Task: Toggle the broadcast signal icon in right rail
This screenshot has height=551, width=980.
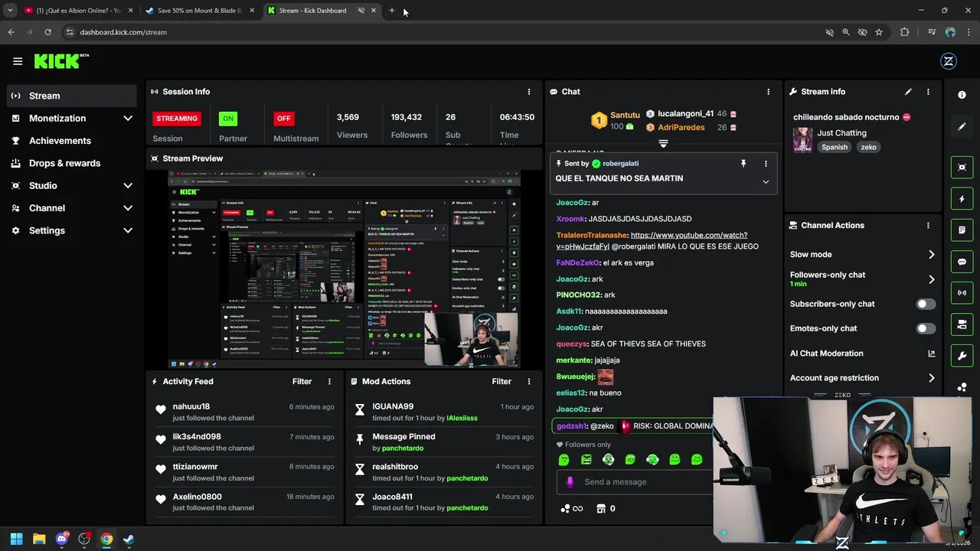Action: pyautogui.click(x=962, y=293)
